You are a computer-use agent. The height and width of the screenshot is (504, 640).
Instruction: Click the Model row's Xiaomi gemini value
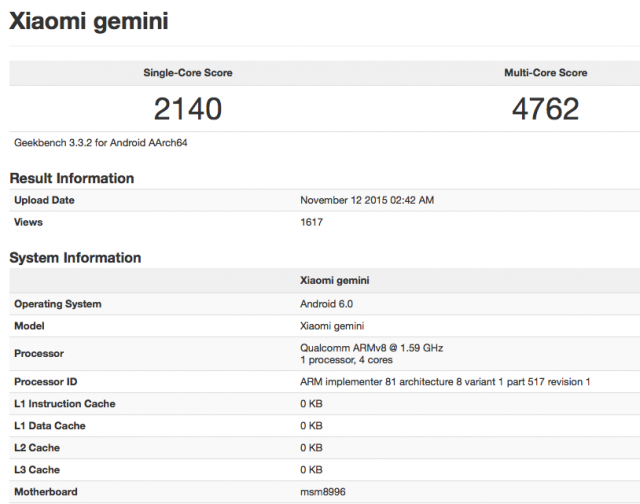(333, 326)
